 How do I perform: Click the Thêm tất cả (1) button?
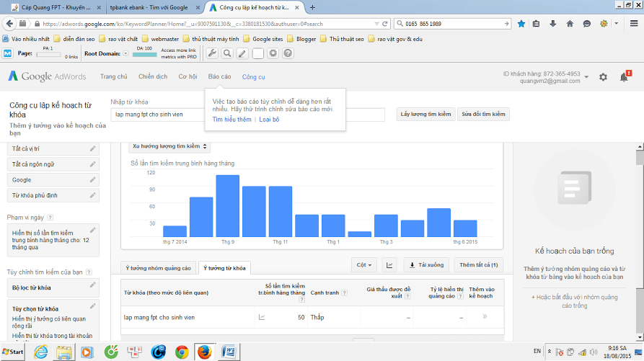pyautogui.click(x=478, y=265)
